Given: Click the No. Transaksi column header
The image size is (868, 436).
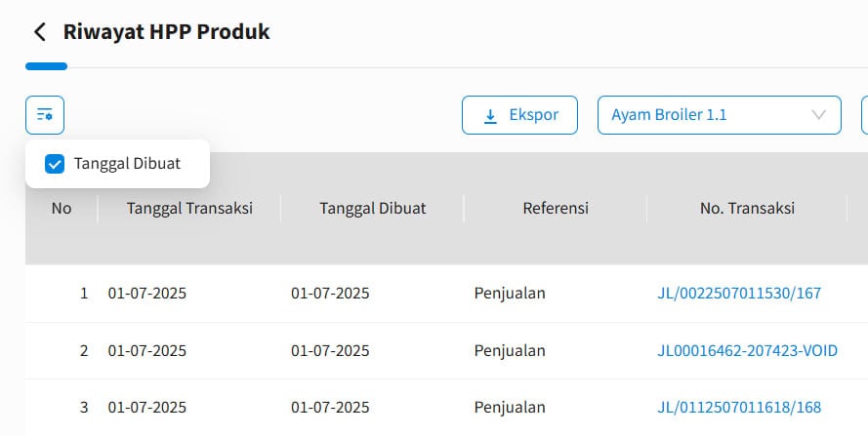Looking at the screenshot, I should pos(747,209).
